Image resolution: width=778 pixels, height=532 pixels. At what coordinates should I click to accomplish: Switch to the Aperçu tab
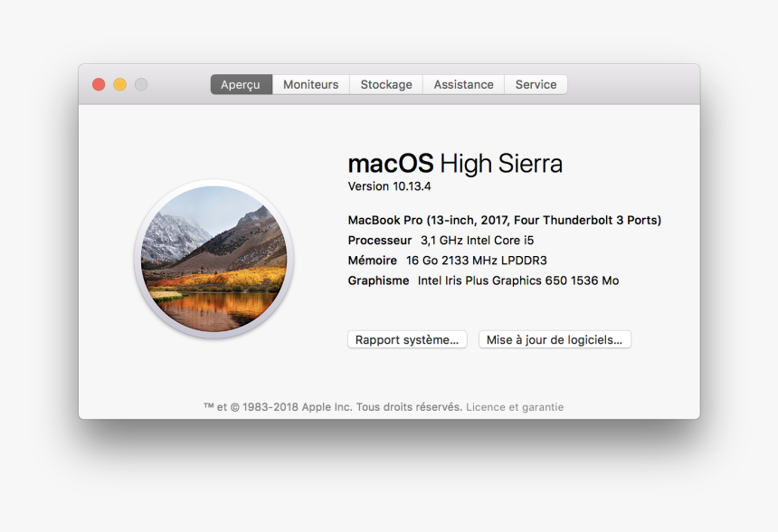(242, 84)
